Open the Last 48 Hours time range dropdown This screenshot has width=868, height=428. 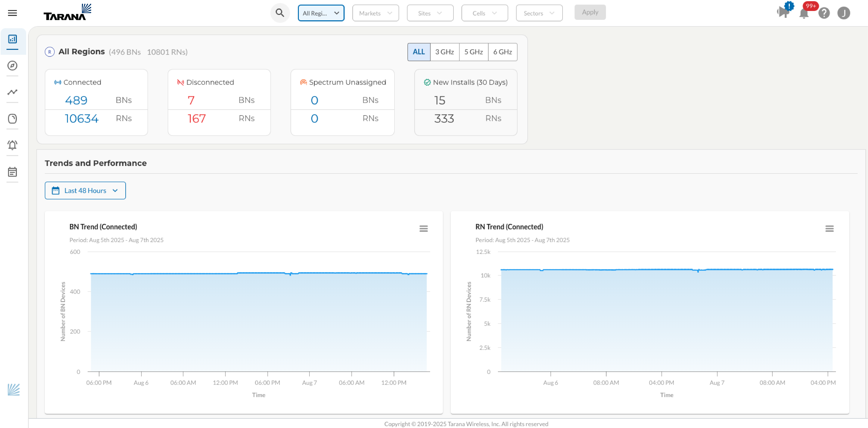tap(85, 191)
